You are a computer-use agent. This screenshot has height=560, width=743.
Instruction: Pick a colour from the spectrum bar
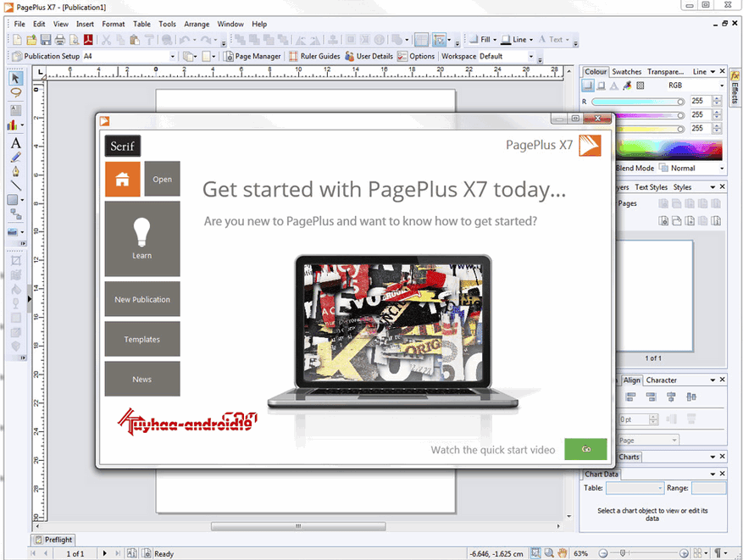(669, 150)
